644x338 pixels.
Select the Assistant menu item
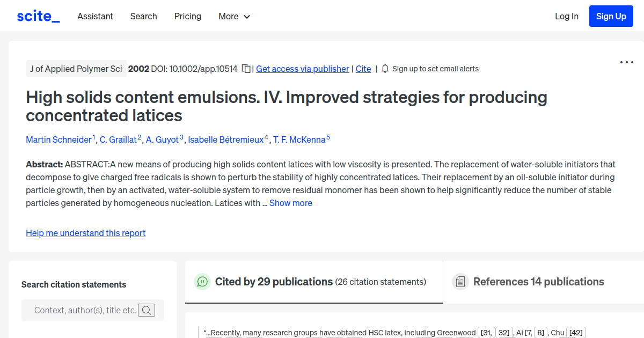(x=95, y=17)
